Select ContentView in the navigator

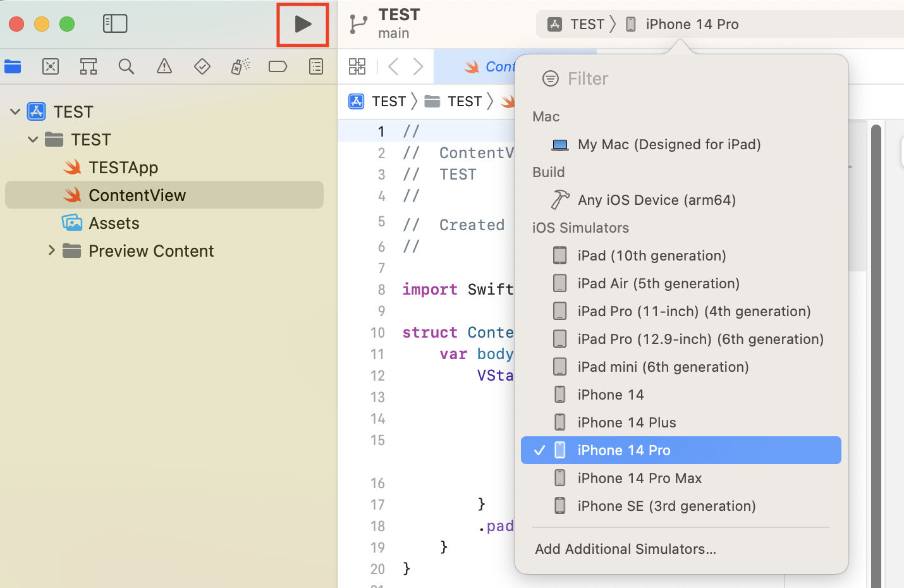[x=164, y=195]
